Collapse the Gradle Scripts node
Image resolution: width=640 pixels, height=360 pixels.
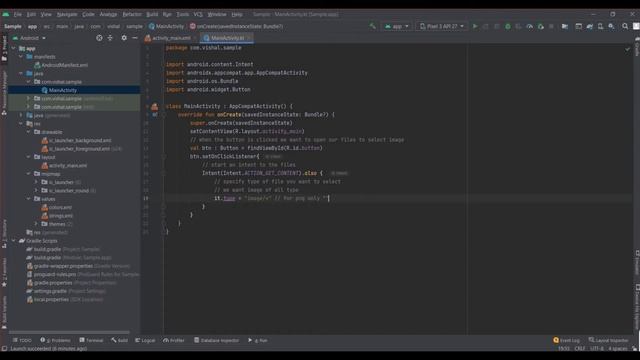13,240
